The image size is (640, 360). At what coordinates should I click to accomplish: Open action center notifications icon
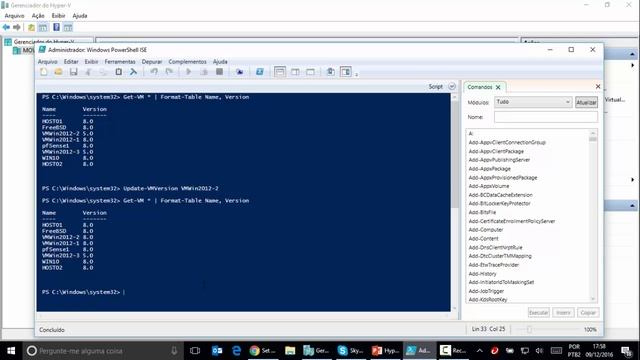point(626,351)
